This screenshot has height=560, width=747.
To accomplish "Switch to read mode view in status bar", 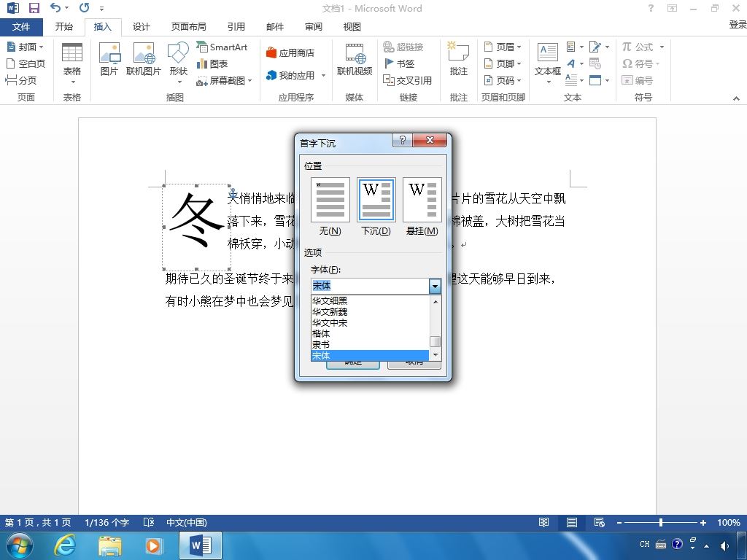I will click(543, 522).
